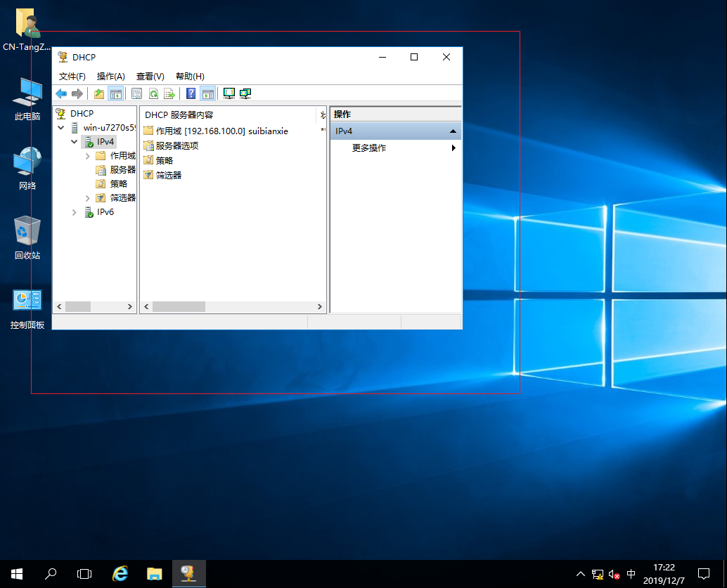Expand the 更多操作 submenu arrow
The width and height of the screenshot is (727, 588).
pos(453,148)
